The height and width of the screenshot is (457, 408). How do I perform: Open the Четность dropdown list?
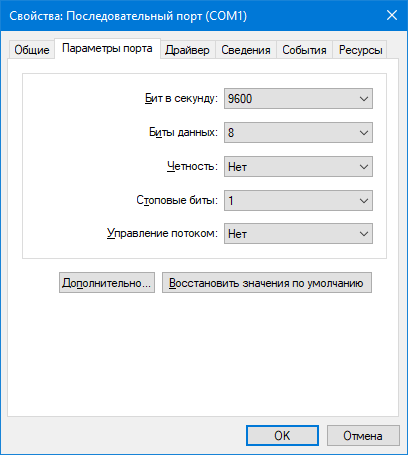tap(298, 167)
